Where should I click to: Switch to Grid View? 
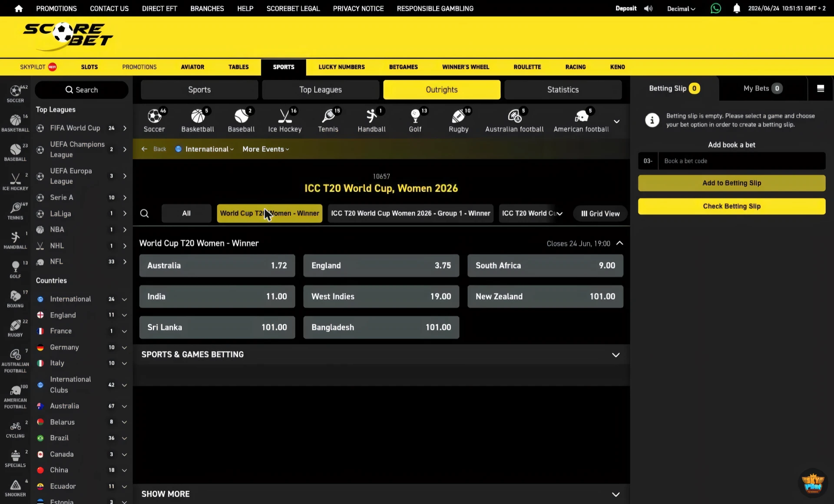600,214
